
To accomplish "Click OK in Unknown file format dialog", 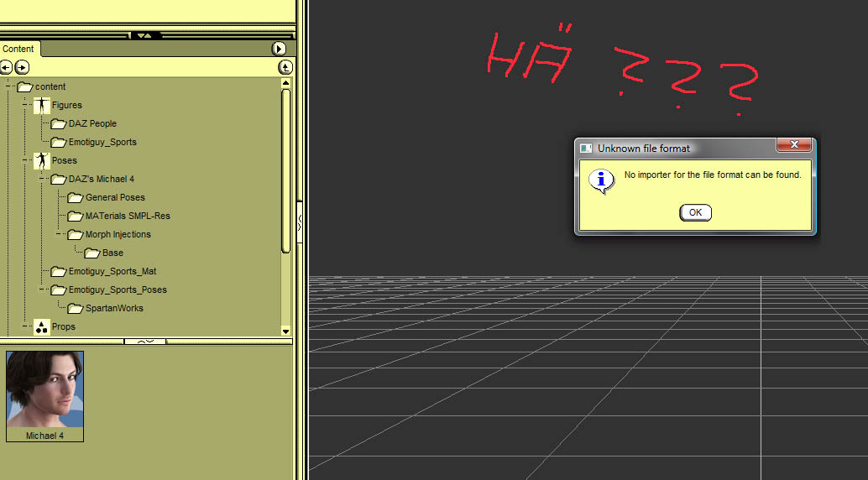I will click(695, 212).
